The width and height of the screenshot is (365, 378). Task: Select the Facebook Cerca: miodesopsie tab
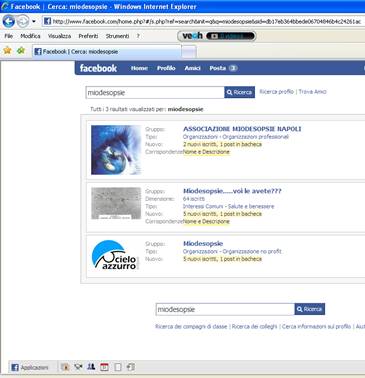tap(107, 52)
